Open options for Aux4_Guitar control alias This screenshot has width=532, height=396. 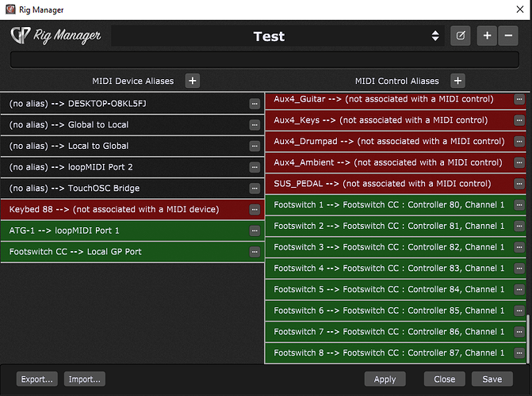pyautogui.click(x=519, y=100)
